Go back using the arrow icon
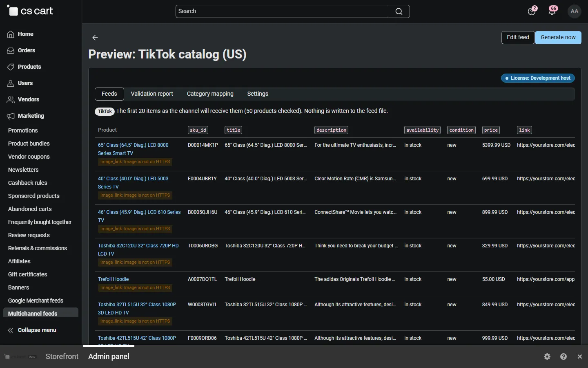Image resolution: width=588 pixels, height=368 pixels. 95,38
